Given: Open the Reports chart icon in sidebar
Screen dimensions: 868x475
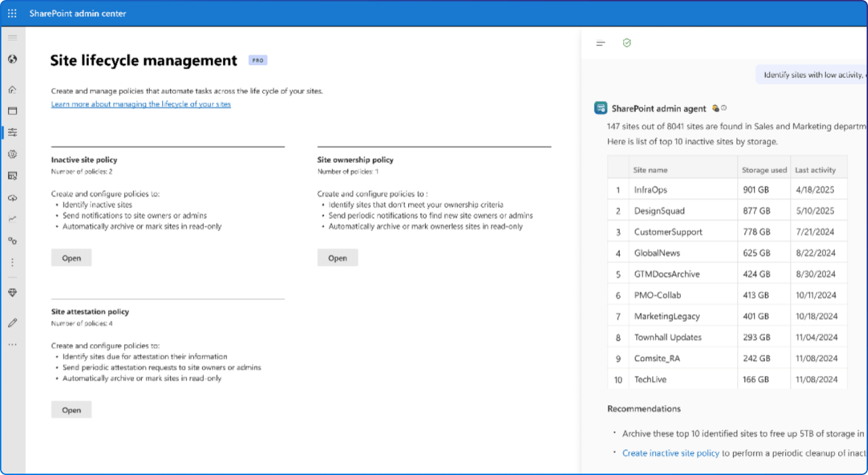Looking at the screenshot, I should click(x=12, y=219).
